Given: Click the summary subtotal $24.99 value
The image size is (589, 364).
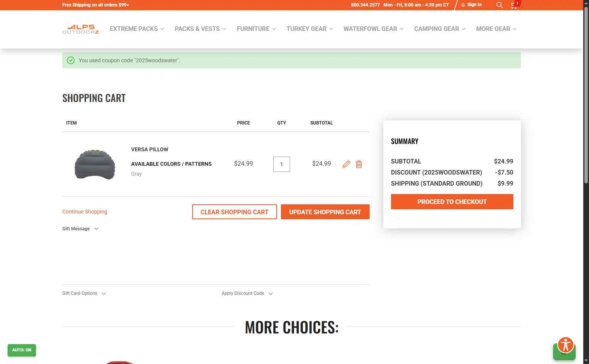Looking at the screenshot, I should [x=503, y=161].
